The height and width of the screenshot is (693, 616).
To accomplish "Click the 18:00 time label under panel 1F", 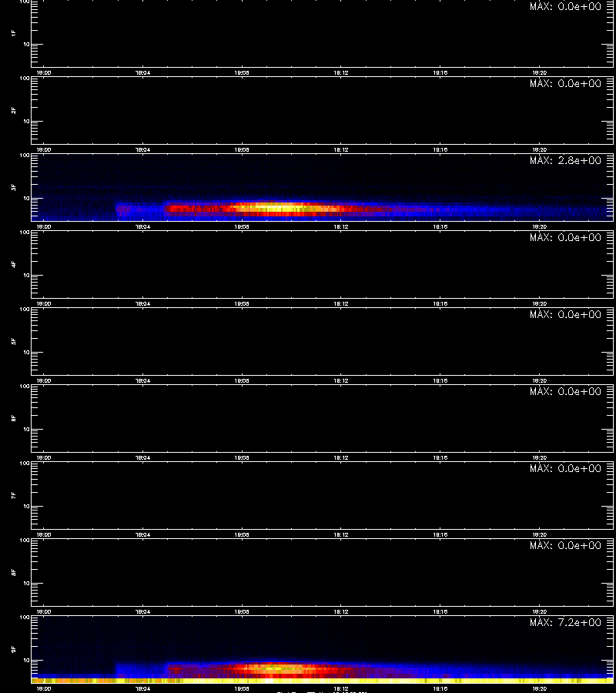I will 43,73.
